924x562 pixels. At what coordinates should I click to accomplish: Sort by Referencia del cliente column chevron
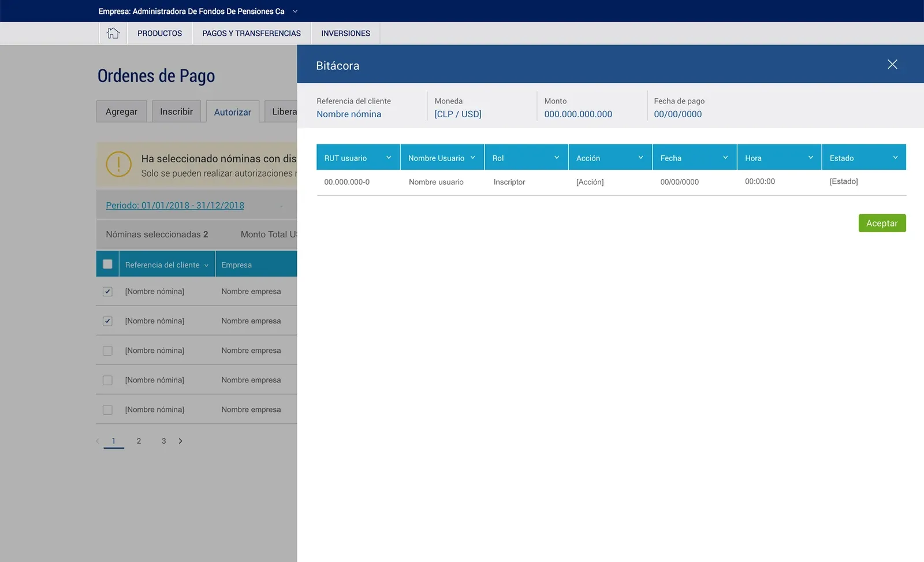tap(206, 265)
